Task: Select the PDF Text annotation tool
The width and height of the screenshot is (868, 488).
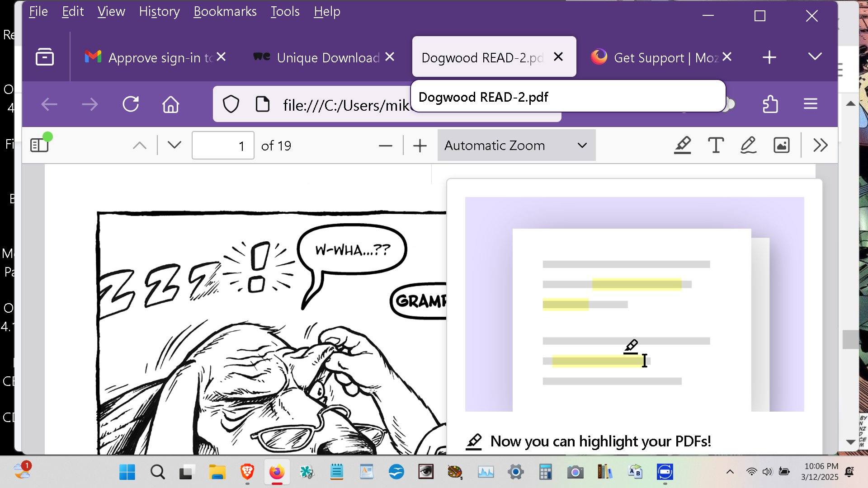Action: [x=716, y=145]
